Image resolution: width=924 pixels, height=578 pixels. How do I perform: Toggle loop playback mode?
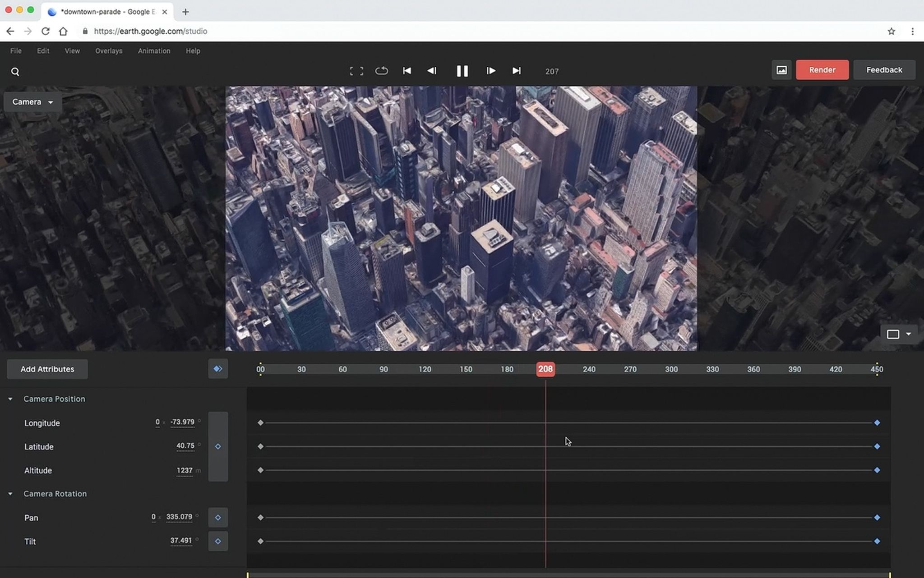point(381,71)
